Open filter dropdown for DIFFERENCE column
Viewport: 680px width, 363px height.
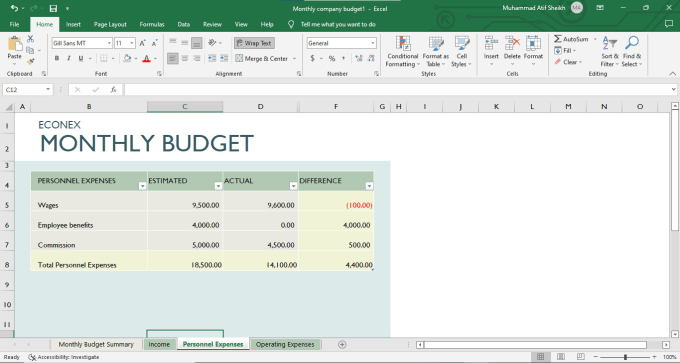[x=369, y=186]
